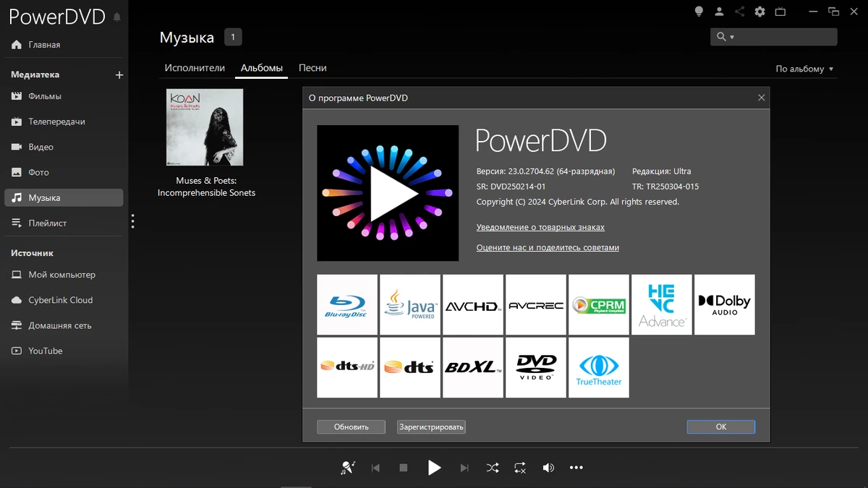
Task: Click the Обновить button
Action: click(x=351, y=427)
